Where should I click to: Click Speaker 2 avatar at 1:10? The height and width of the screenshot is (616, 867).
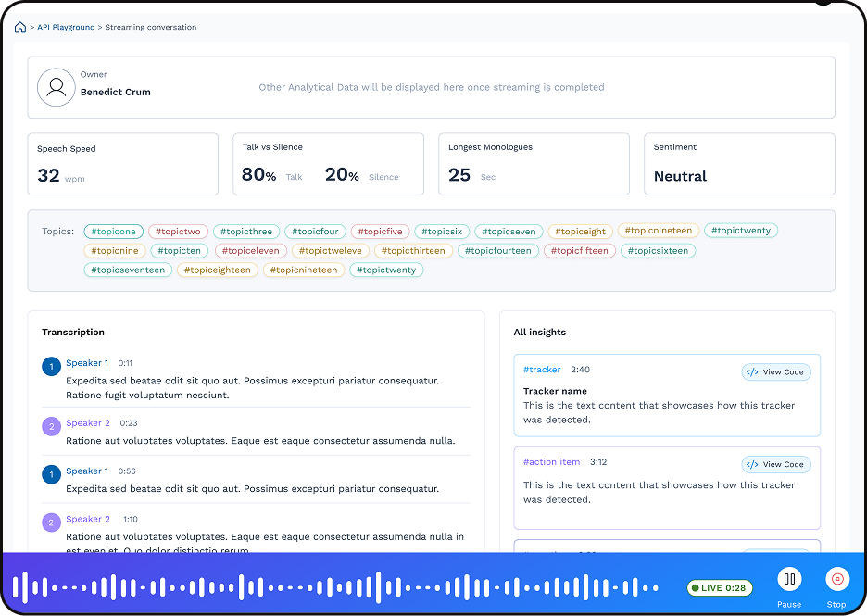52,522
